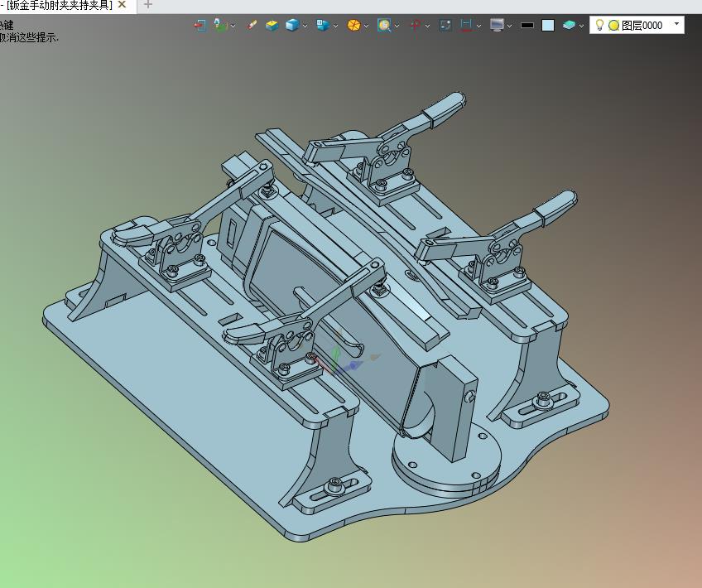The width and height of the screenshot is (702, 588).
Task: Expand the dropdown next to orange sphere icon
Action: pos(367,26)
